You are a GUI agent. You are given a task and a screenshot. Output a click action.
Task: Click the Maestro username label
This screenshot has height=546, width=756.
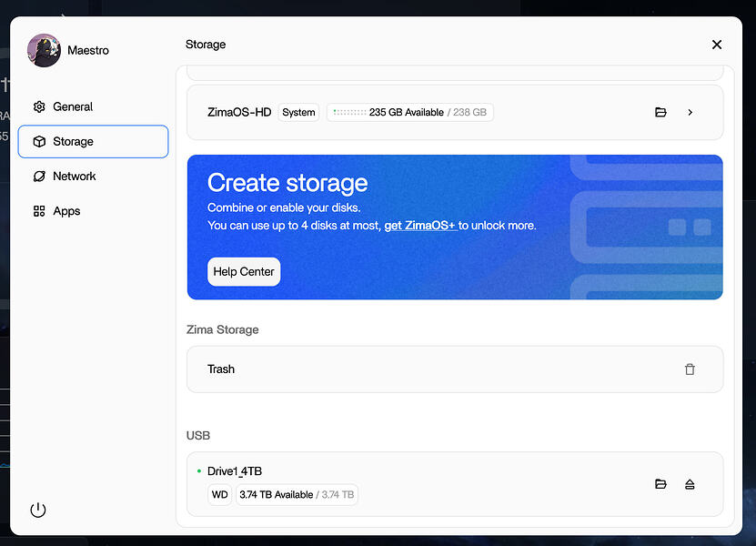tap(88, 50)
